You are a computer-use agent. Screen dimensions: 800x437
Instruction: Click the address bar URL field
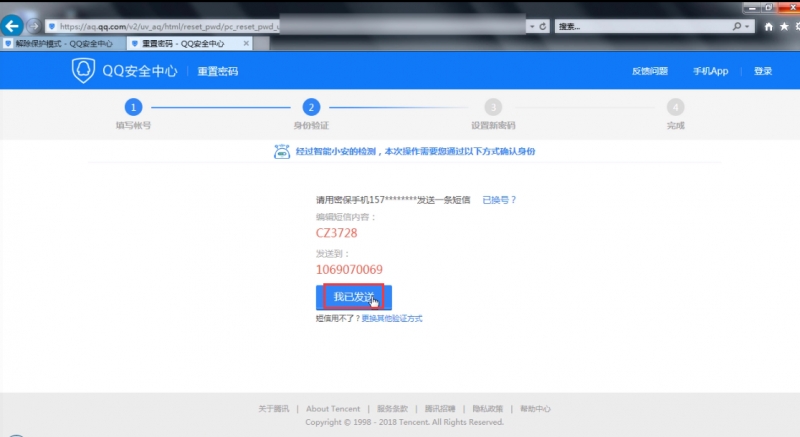coord(286,26)
